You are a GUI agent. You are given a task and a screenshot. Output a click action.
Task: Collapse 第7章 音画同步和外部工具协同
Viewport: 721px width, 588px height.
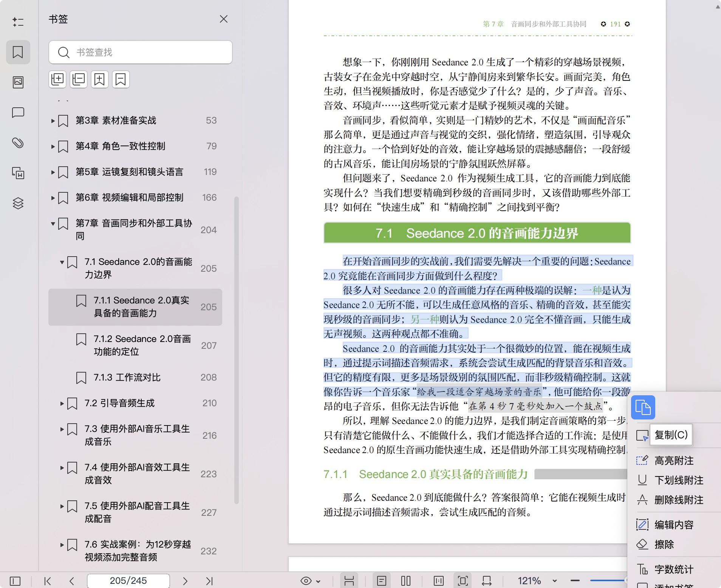(53, 223)
